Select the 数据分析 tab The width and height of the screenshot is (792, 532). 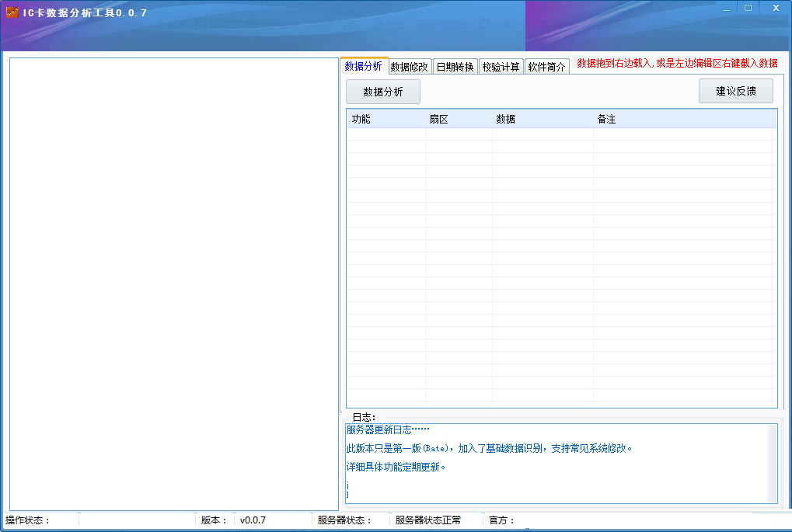tap(362, 66)
